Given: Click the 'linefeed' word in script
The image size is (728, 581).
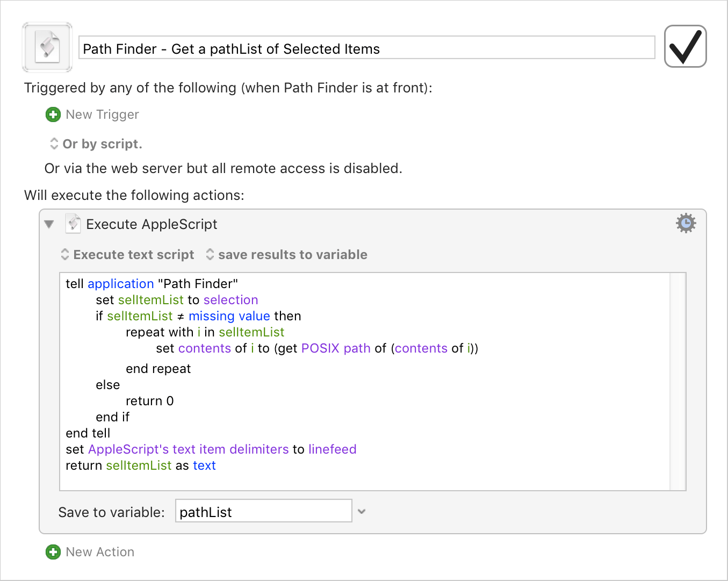Looking at the screenshot, I should (x=333, y=449).
